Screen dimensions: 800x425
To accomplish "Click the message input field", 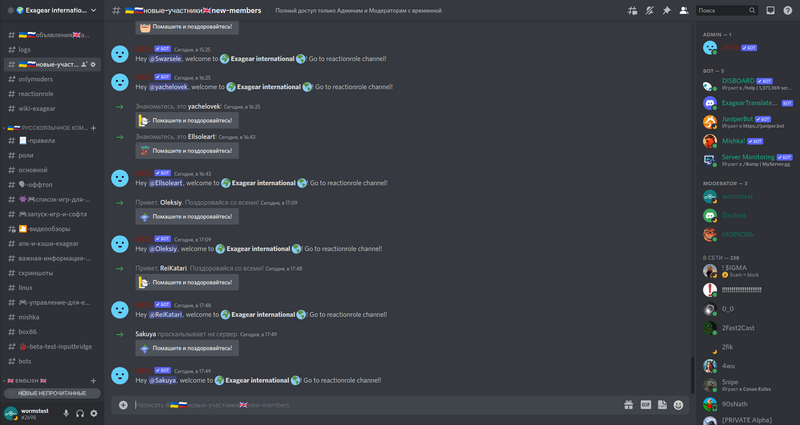I will pyautogui.click(x=375, y=405).
